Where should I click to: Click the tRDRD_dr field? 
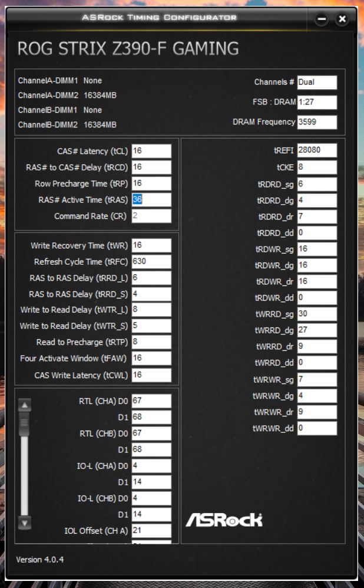(x=317, y=217)
